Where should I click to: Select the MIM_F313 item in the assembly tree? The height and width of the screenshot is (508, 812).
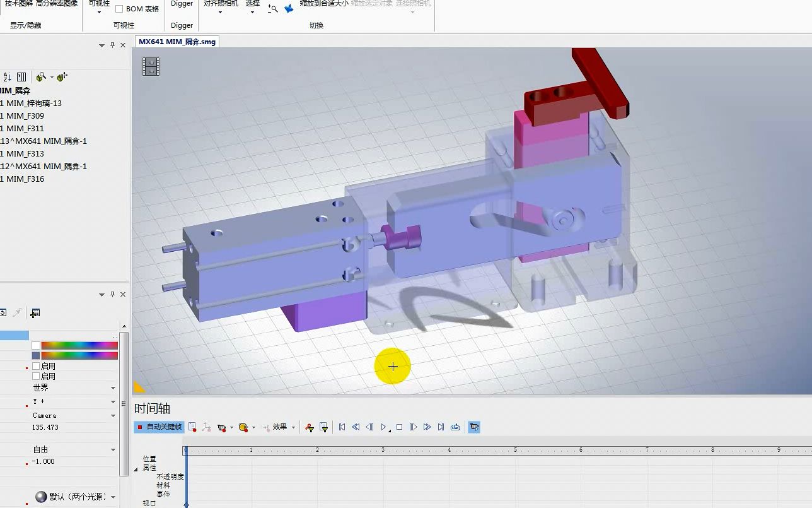coord(26,153)
